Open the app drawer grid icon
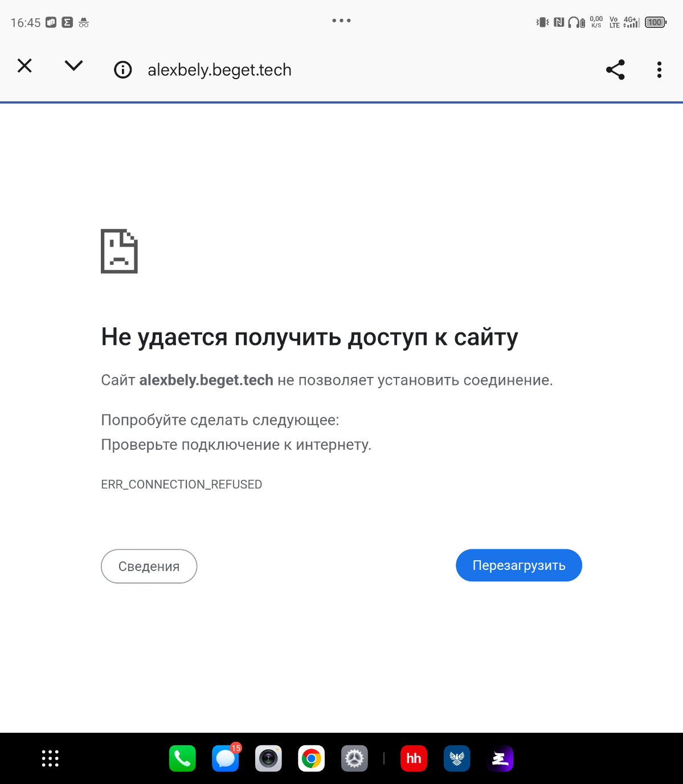Screen dimensions: 683x784 coord(50,758)
